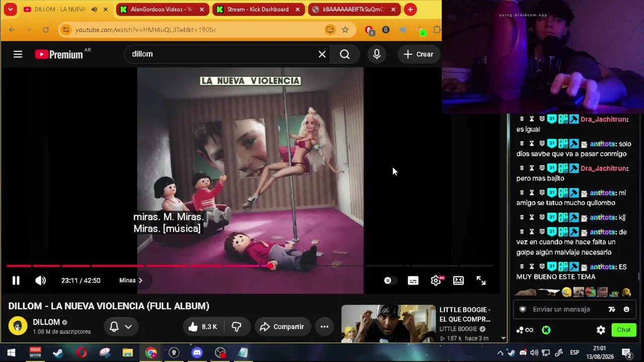Run search with the magnifier button
Screen dimensions: 644x362
click(x=345, y=54)
